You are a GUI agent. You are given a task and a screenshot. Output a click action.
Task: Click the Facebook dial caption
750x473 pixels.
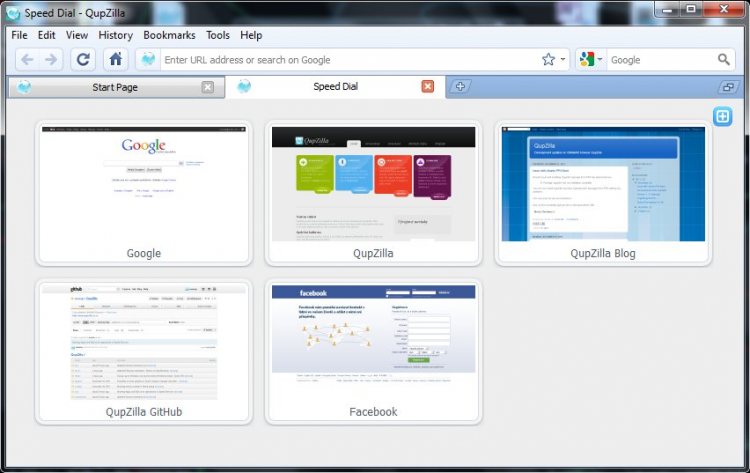coord(373,412)
